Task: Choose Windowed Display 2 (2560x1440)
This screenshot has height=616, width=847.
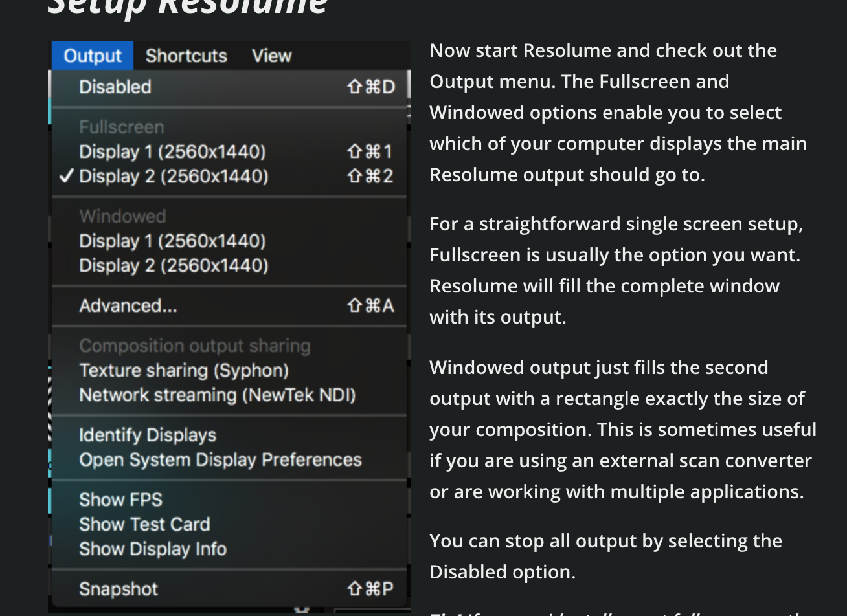Action: 174,266
